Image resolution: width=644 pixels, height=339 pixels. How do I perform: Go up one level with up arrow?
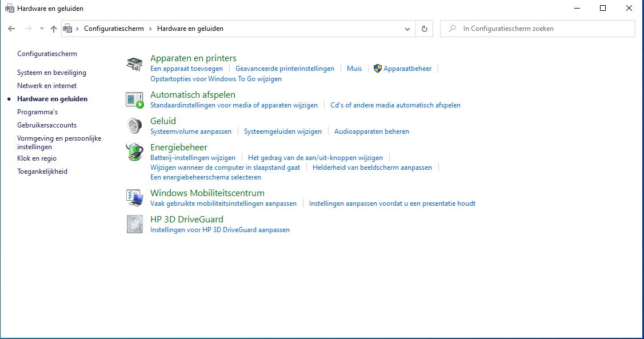(x=53, y=29)
